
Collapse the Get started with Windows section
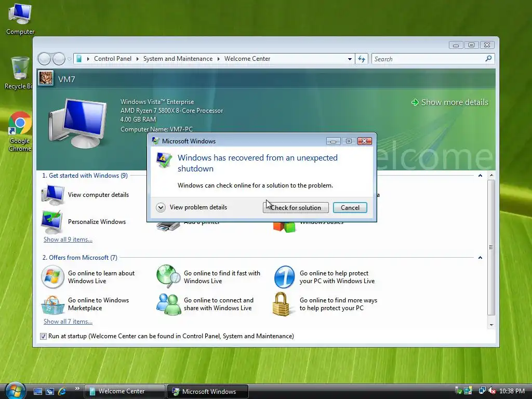pyautogui.click(x=480, y=176)
